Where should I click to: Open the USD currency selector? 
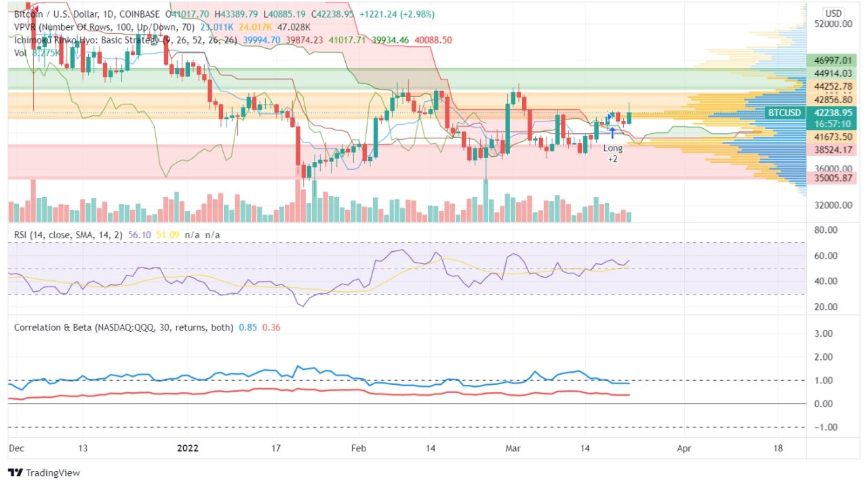point(833,13)
